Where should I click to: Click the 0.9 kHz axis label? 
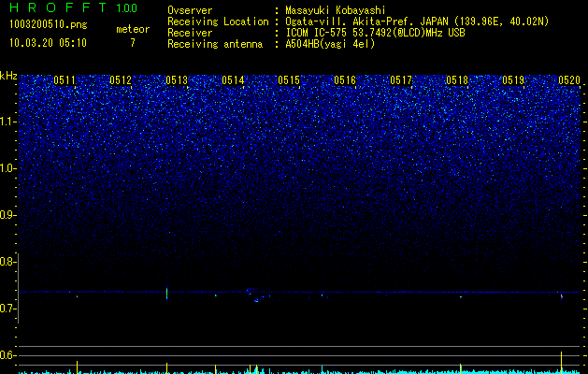coord(8,215)
